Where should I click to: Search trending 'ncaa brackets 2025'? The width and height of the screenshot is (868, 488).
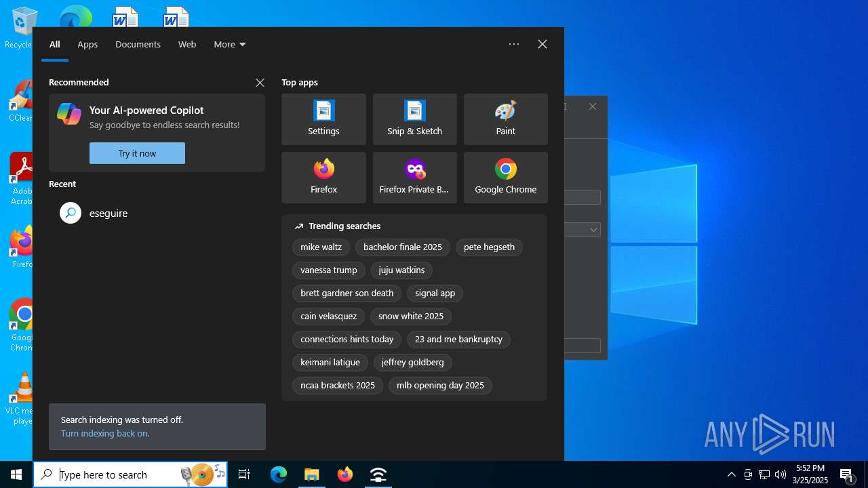tap(337, 386)
